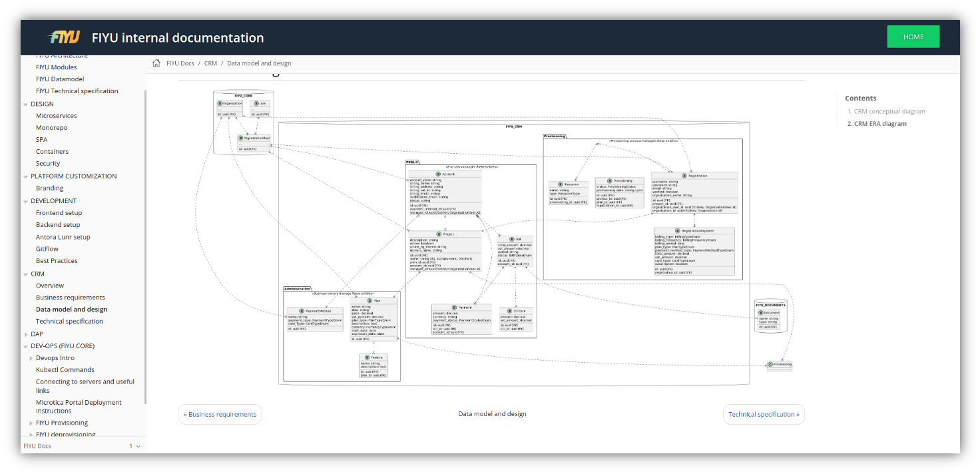Open Containers page
The image size is (980, 474).
pyautogui.click(x=52, y=151)
